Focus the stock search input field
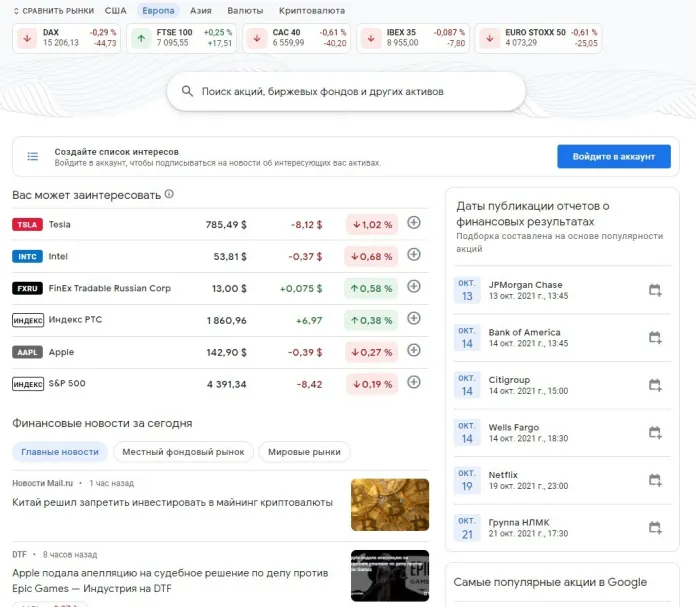This screenshot has width=696, height=607. pyautogui.click(x=346, y=91)
